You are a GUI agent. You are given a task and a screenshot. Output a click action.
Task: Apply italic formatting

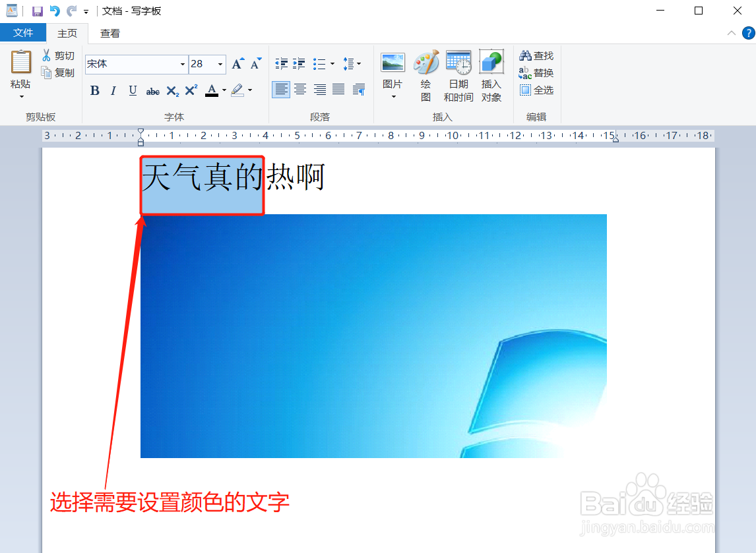click(113, 90)
